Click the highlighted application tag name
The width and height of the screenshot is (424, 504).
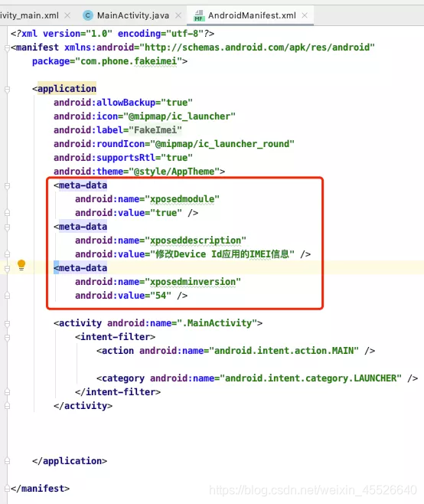[x=67, y=89]
